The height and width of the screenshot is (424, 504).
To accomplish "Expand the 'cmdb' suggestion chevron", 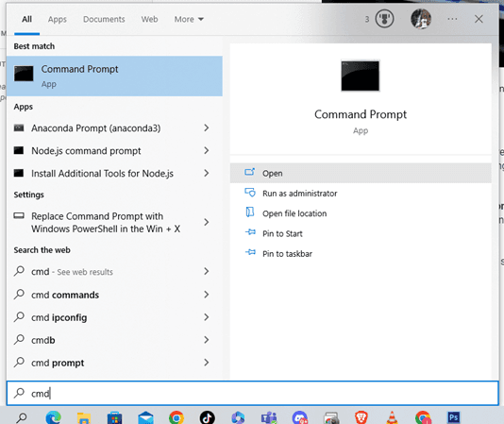I will 207,340.
